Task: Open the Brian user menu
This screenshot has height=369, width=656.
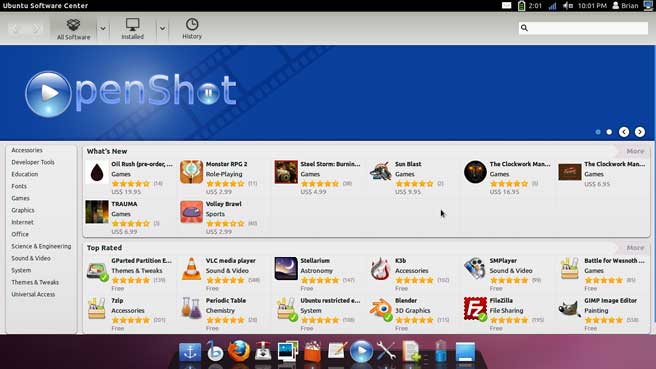Action: pyautogui.click(x=625, y=5)
